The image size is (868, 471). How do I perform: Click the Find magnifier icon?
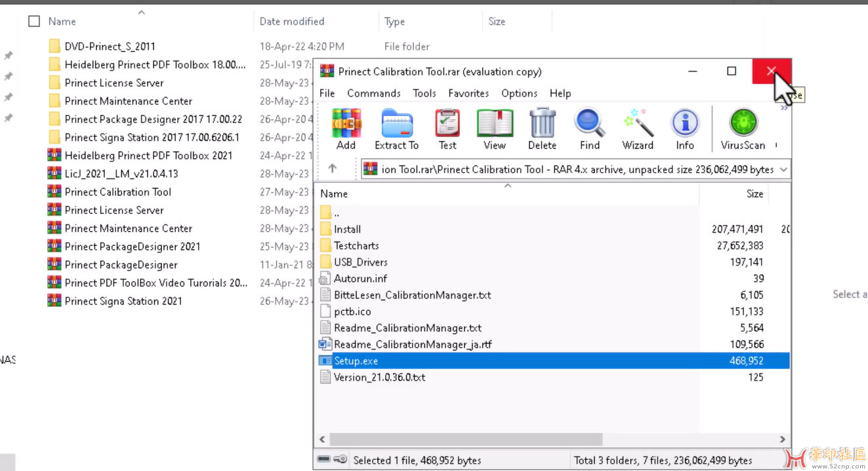coord(589,129)
